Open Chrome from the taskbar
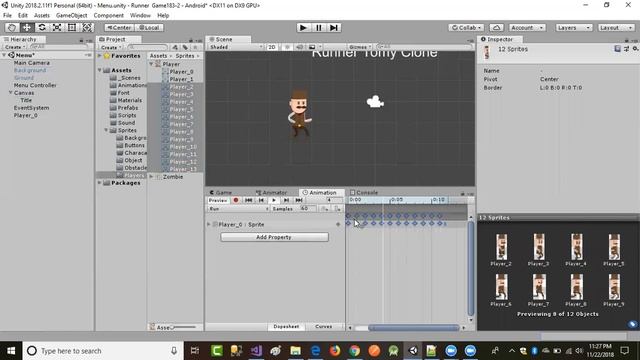Image resolution: width=640 pixels, height=360 pixels. (354, 351)
